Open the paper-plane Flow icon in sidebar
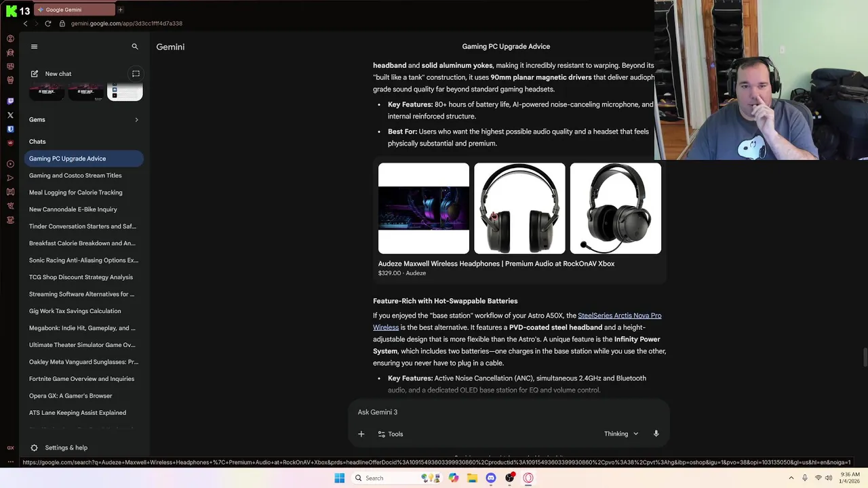868x488 pixels. pos(10,178)
